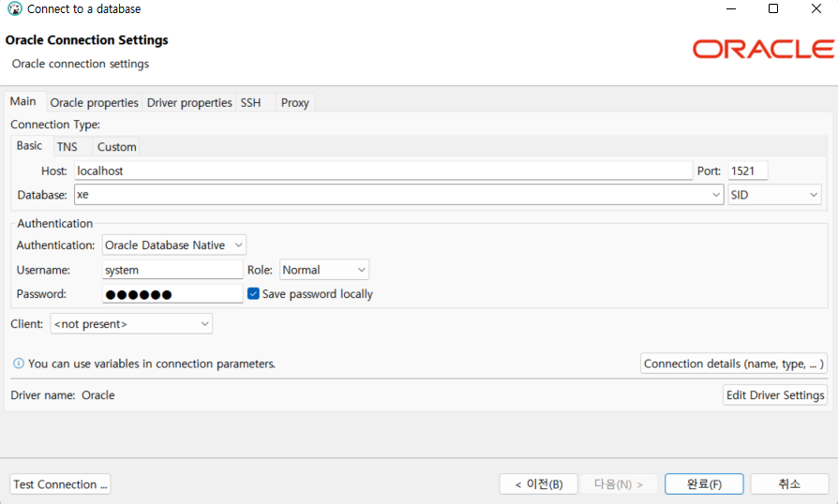Click 'You can use variables in connection parameters.' text

(x=152, y=363)
